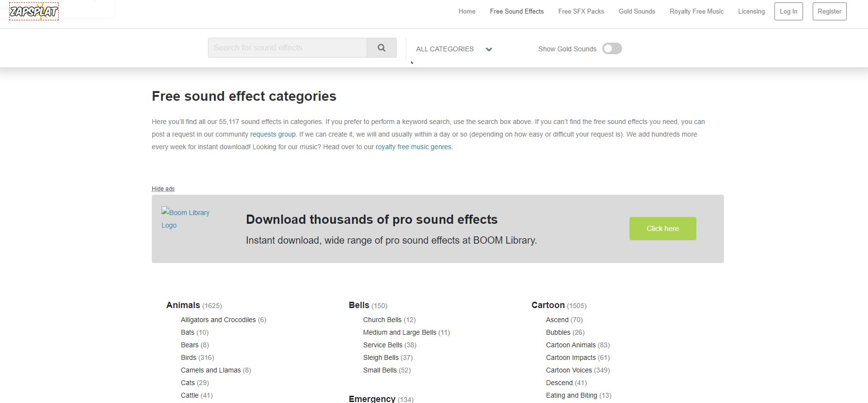
Task: Open the Camels and Llamas subcategory
Action: pos(211,370)
